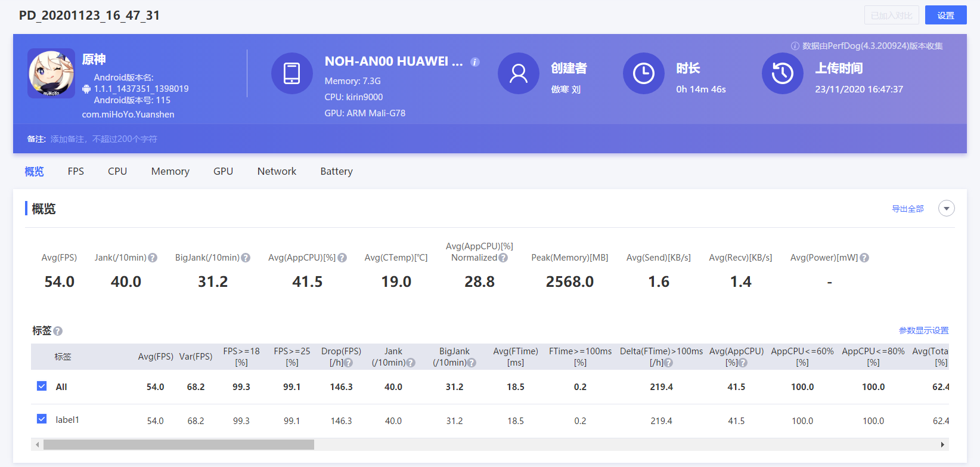
Task: Switch to the Battery tab
Action: (337, 171)
